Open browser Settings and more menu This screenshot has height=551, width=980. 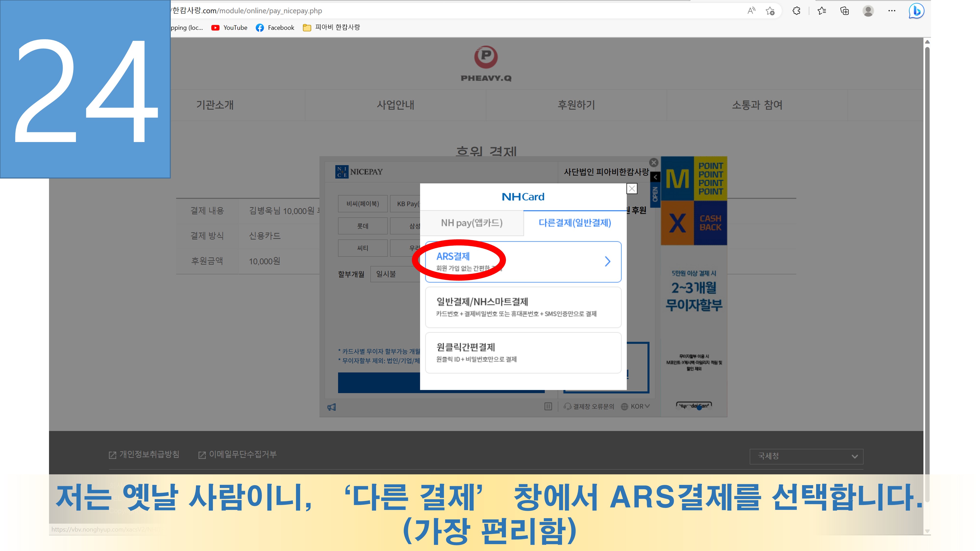(892, 11)
